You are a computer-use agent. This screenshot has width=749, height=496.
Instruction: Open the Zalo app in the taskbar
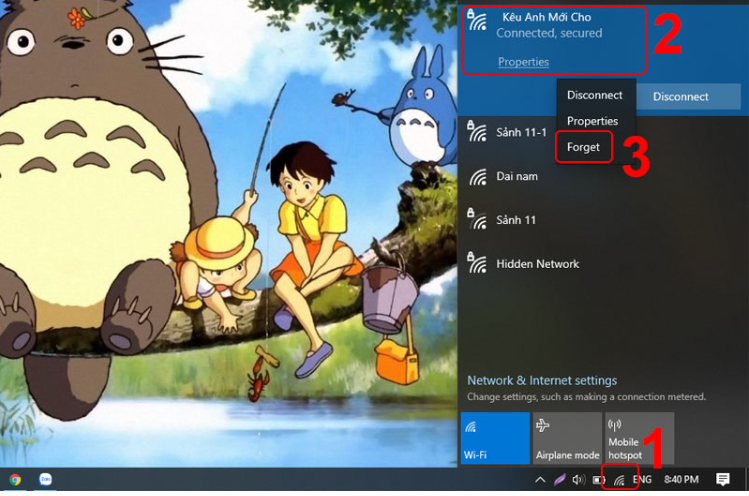tap(45, 479)
